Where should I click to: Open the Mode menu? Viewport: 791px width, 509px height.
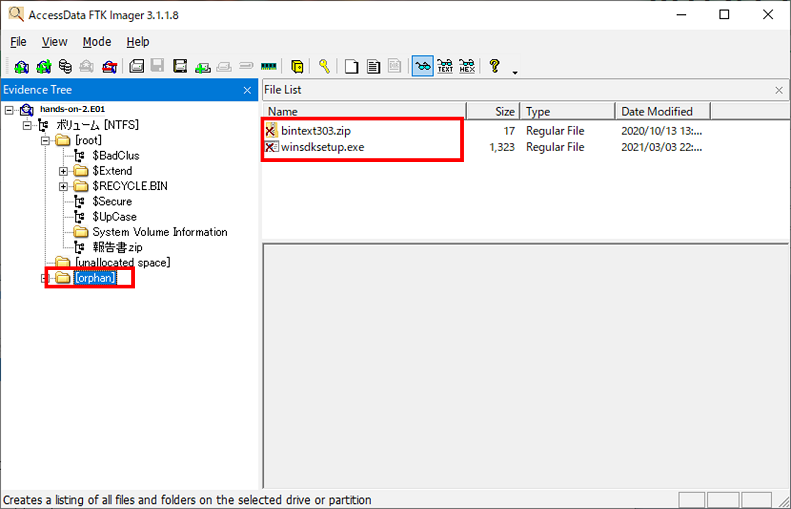tap(97, 42)
